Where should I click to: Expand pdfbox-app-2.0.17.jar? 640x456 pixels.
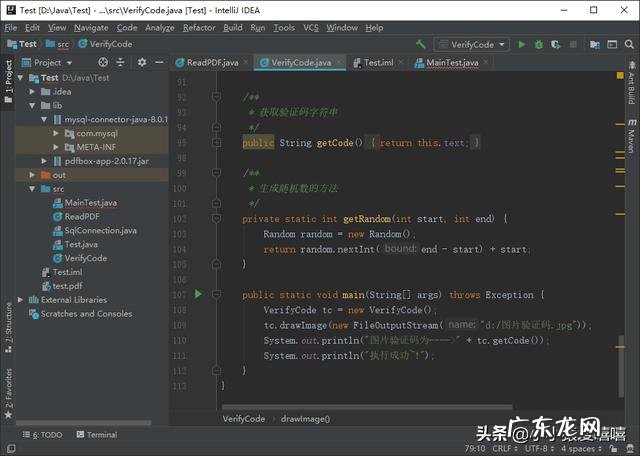(x=44, y=161)
